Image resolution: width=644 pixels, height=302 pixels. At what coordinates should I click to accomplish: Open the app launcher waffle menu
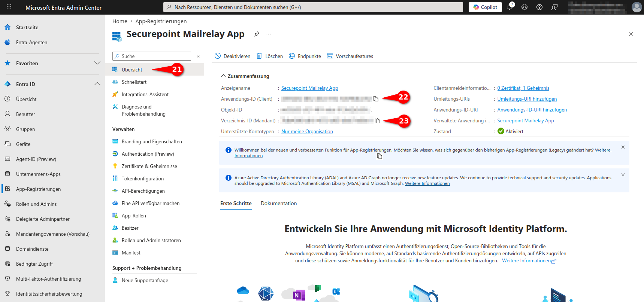(x=9, y=7)
